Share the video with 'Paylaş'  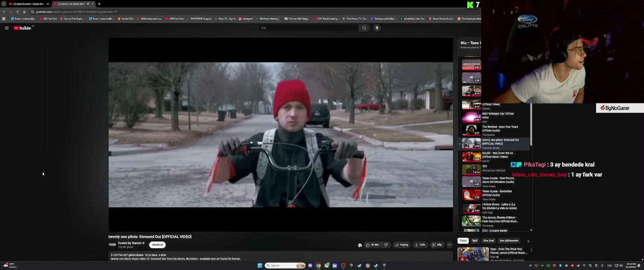coord(402,245)
